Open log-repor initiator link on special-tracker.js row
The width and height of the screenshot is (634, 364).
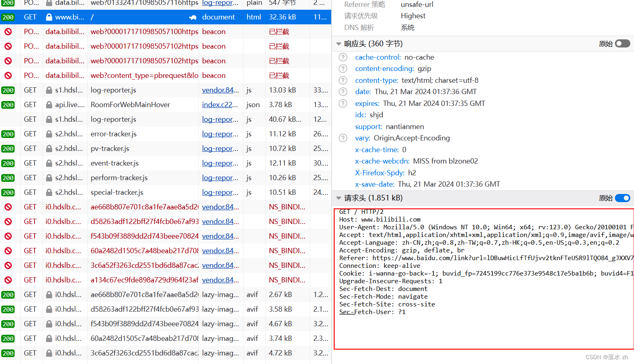[x=220, y=192]
